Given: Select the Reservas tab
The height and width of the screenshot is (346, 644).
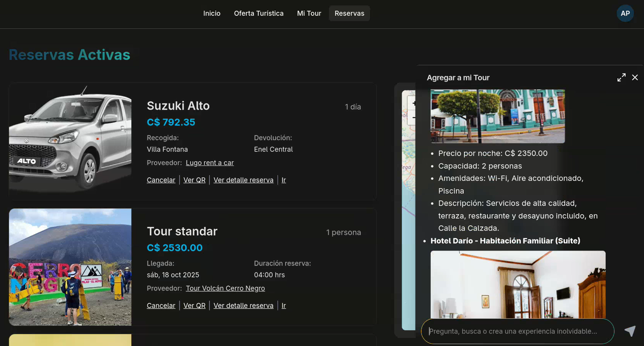Looking at the screenshot, I should (350, 13).
